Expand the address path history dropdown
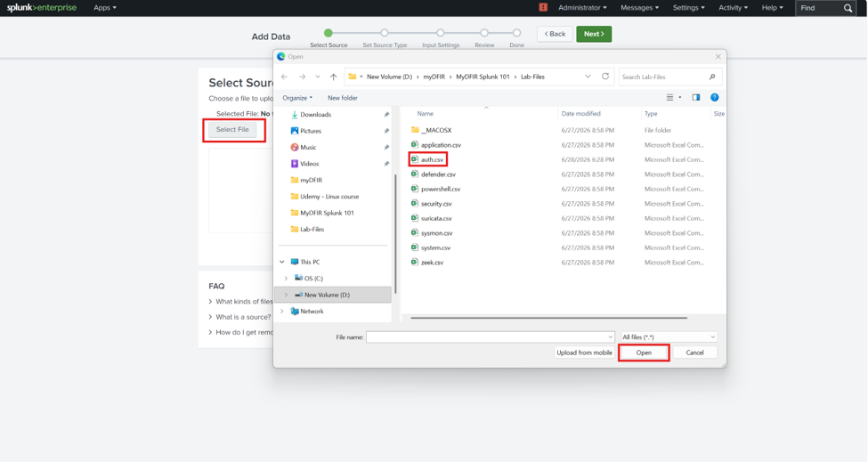 click(x=588, y=77)
